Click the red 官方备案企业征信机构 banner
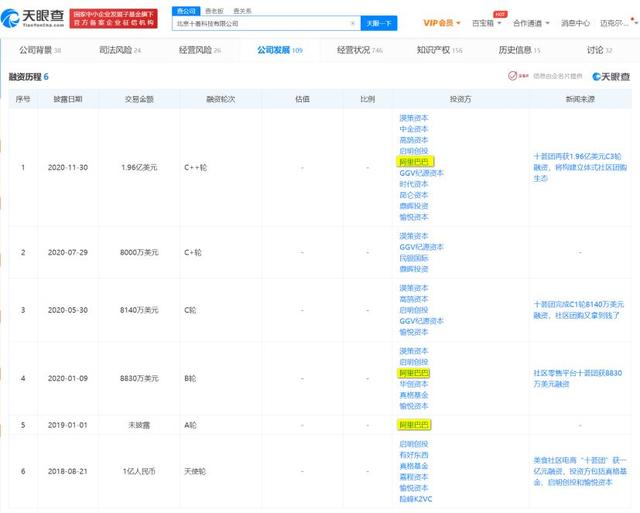The width and height of the screenshot is (640, 513). click(113, 19)
